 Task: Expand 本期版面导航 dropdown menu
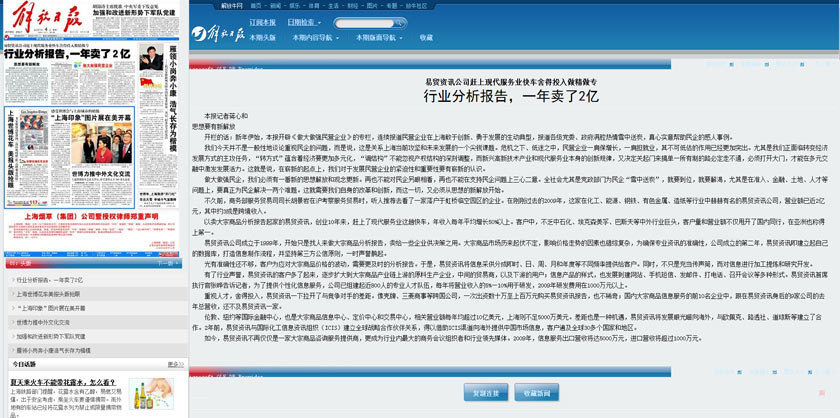pos(376,37)
